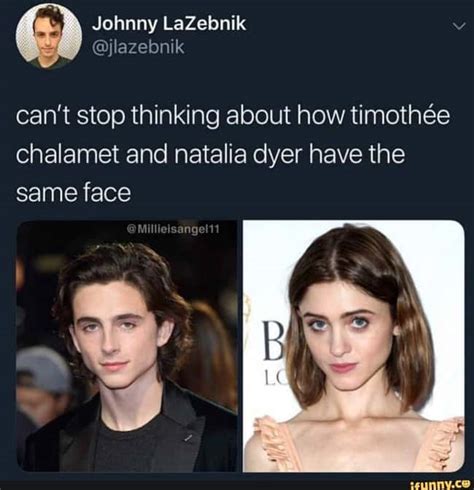Expand the tweet options chevron
Viewport: 474px width, 490px height.
click(459, 26)
